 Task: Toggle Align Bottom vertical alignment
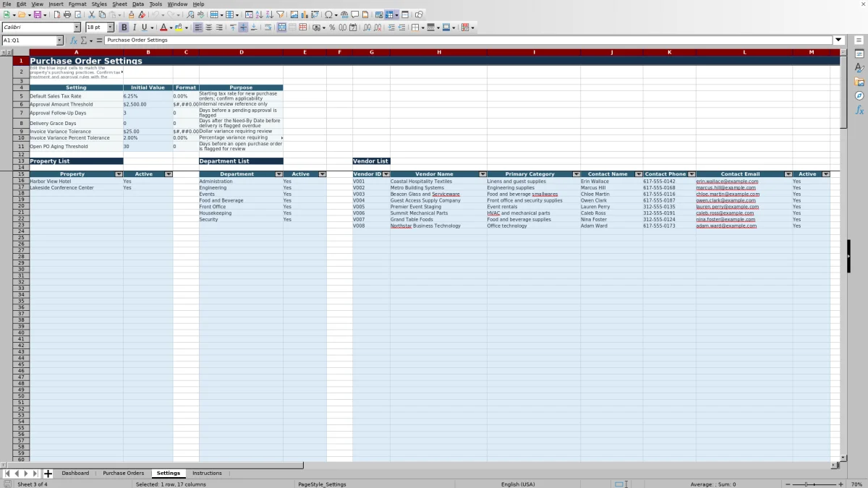253,27
